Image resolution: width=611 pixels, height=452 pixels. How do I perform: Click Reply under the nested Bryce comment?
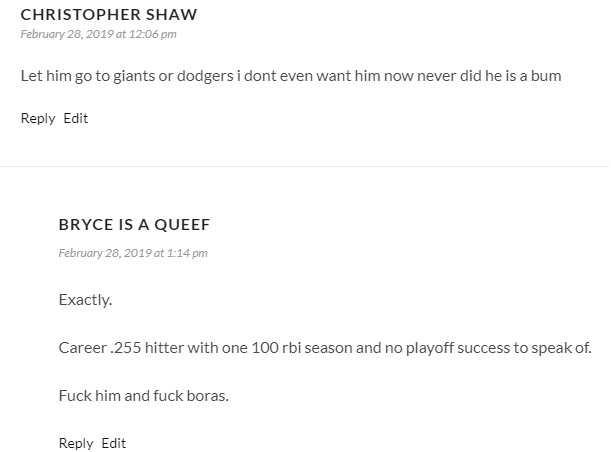76,443
